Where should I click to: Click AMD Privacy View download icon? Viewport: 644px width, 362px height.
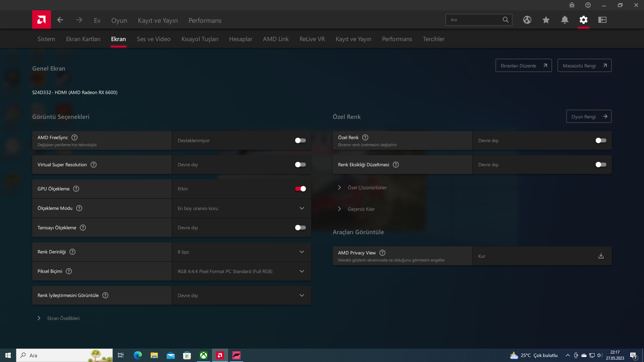pos(601,256)
